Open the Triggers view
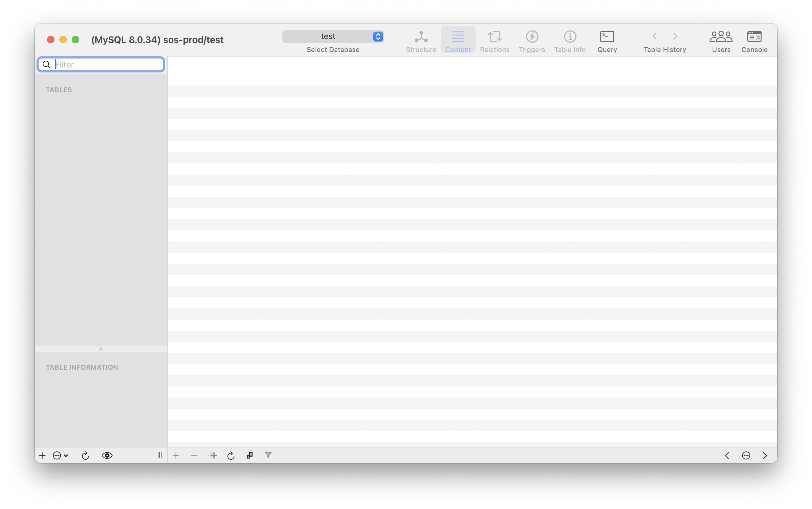The height and width of the screenshot is (509, 812). [531, 41]
